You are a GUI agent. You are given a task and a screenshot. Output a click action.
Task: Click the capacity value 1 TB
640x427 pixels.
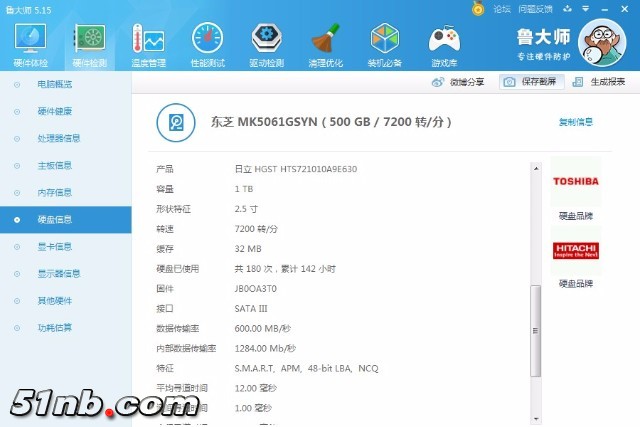tap(244, 189)
